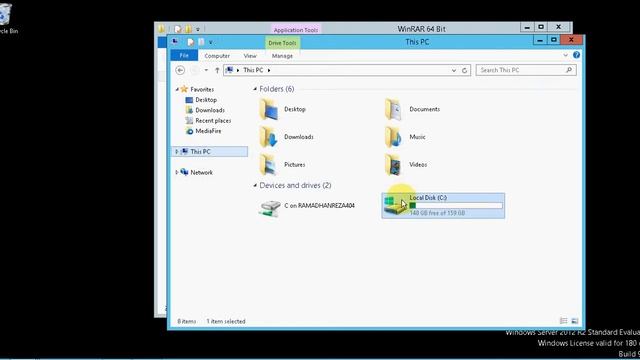This screenshot has height=360, width=640.
Task: Open recent locations dropdown arrow
Action: pos(206,70)
